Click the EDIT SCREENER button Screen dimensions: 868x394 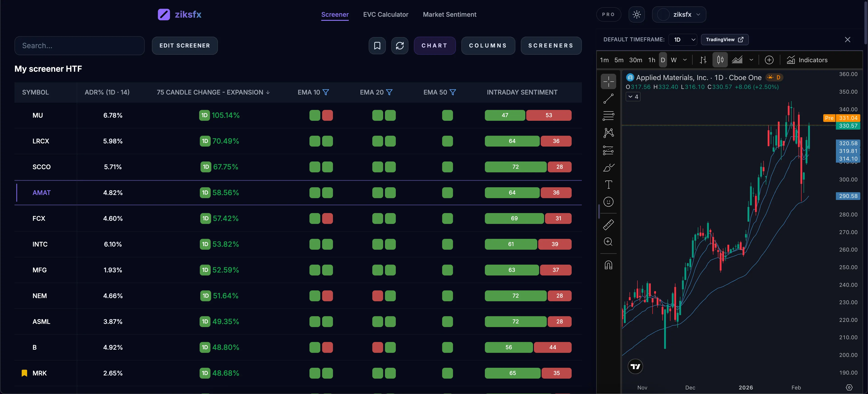point(185,45)
